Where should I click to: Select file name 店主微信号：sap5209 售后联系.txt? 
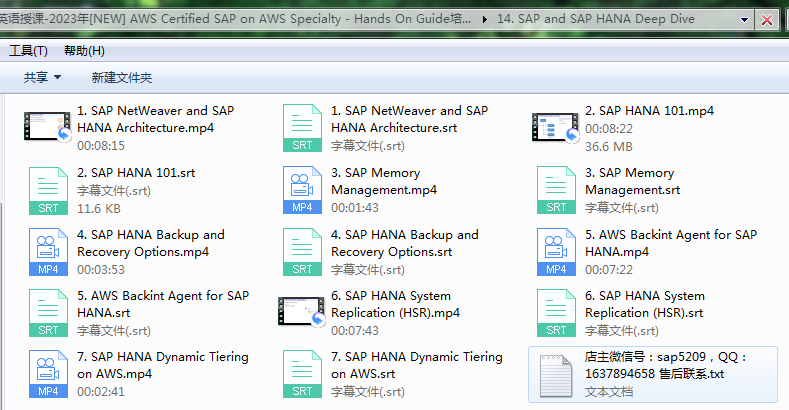click(666, 366)
